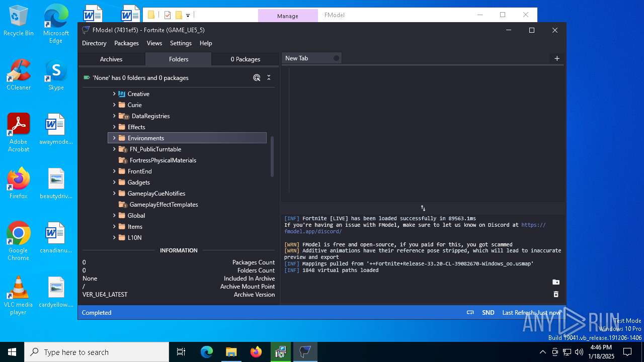Open the Packages menu
Image resolution: width=644 pixels, height=362 pixels.
126,43
